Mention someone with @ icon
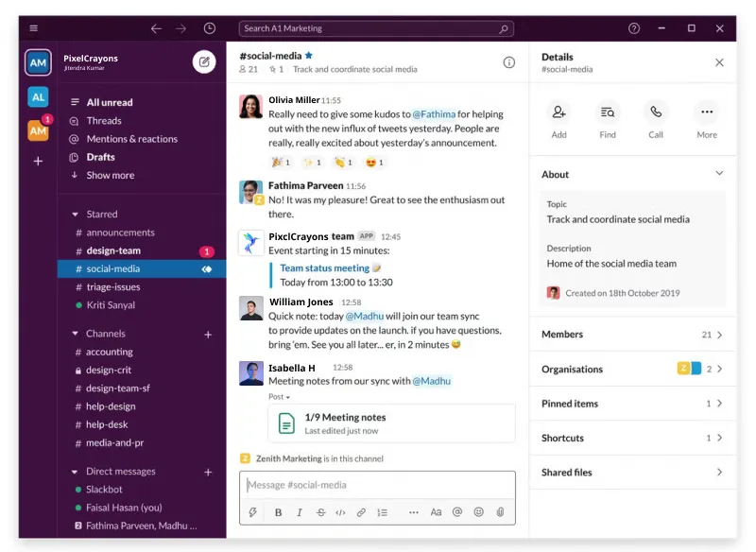Screen dimensions: 756x552 [457, 512]
